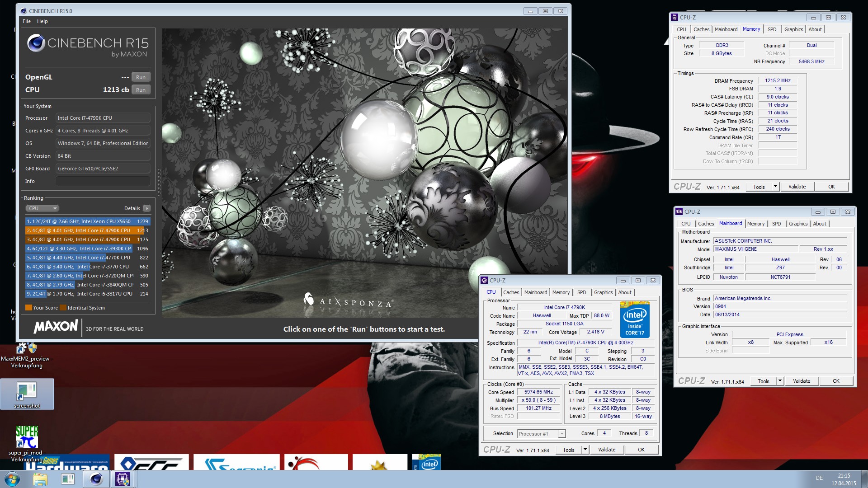Click the Cinebench R15 logo icon
Image resolution: width=868 pixels, height=488 pixels.
[x=36, y=43]
